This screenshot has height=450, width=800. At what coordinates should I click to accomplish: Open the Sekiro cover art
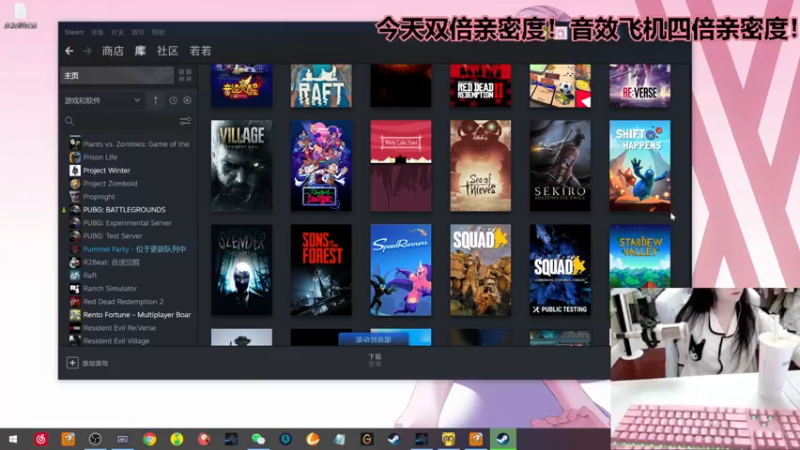pos(560,166)
